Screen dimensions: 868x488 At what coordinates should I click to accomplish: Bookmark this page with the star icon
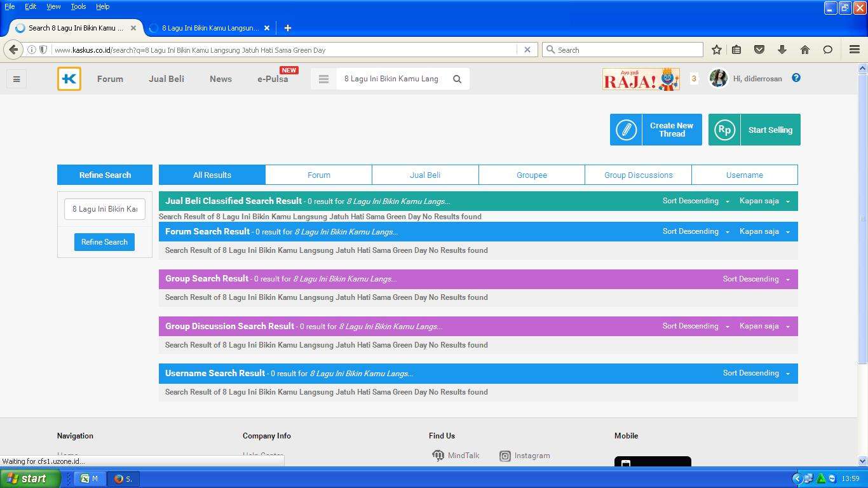717,50
